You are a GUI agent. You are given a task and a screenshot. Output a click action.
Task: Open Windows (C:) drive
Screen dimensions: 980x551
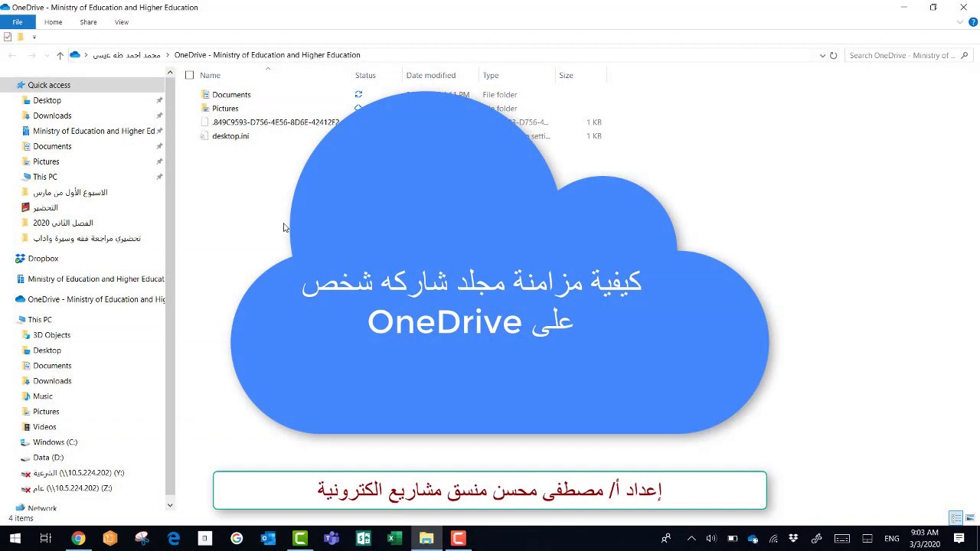[x=55, y=442]
